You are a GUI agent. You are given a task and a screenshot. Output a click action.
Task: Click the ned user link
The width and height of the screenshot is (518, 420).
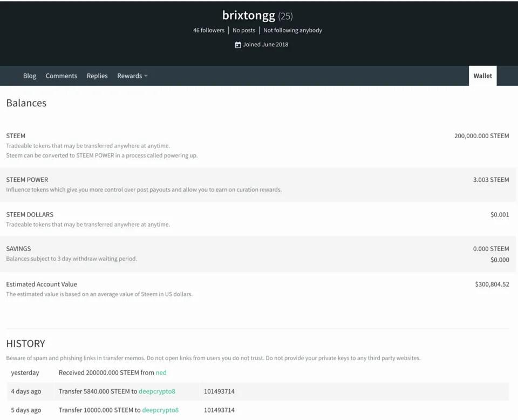pyautogui.click(x=160, y=372)
